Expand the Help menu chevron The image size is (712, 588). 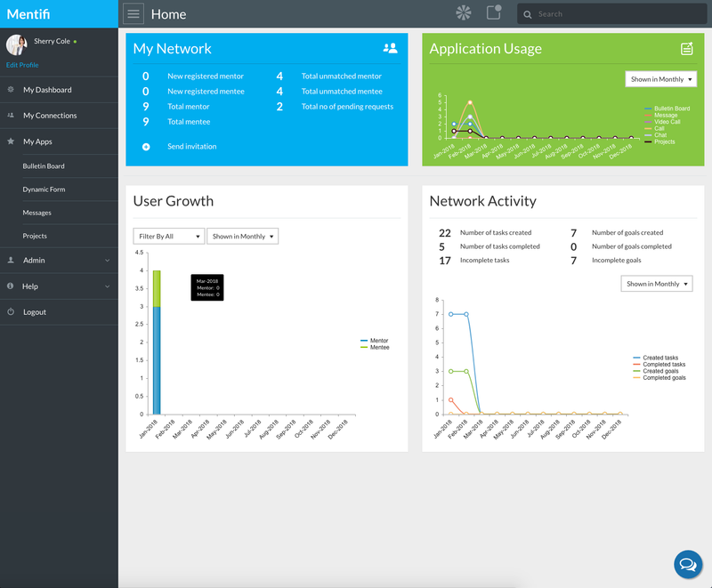pos(108,286)
